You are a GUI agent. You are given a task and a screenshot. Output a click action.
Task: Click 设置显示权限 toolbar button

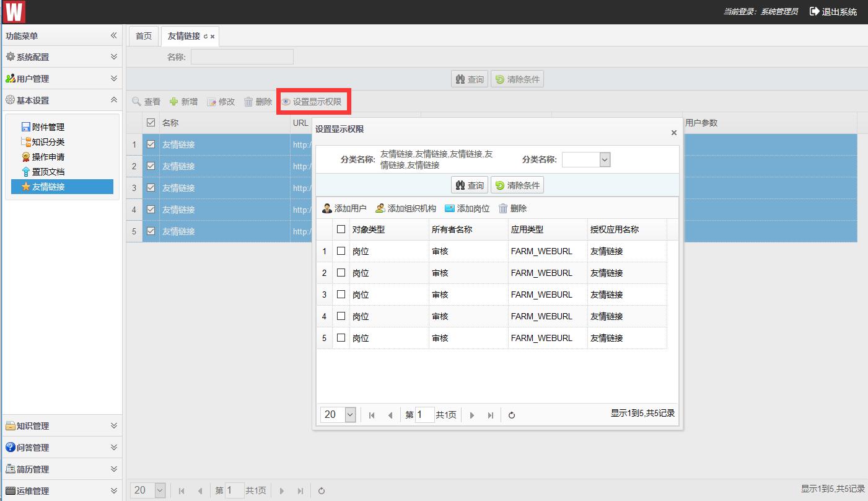pyautogui.click(x=312, y=102)
